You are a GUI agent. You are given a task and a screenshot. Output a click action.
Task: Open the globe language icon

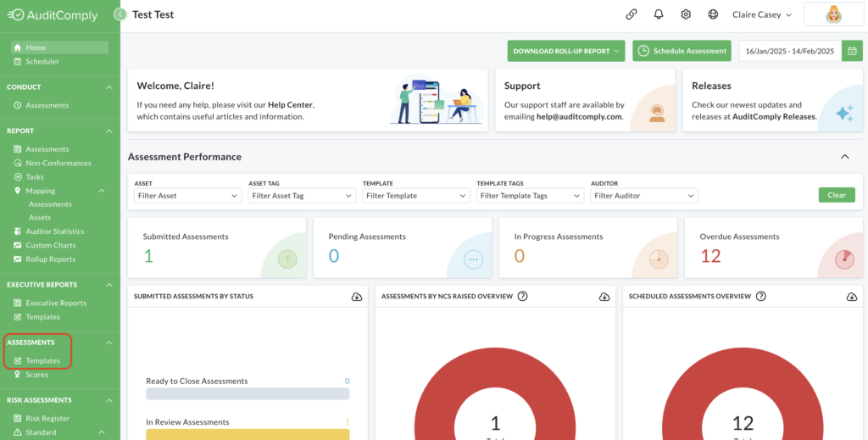713,14
